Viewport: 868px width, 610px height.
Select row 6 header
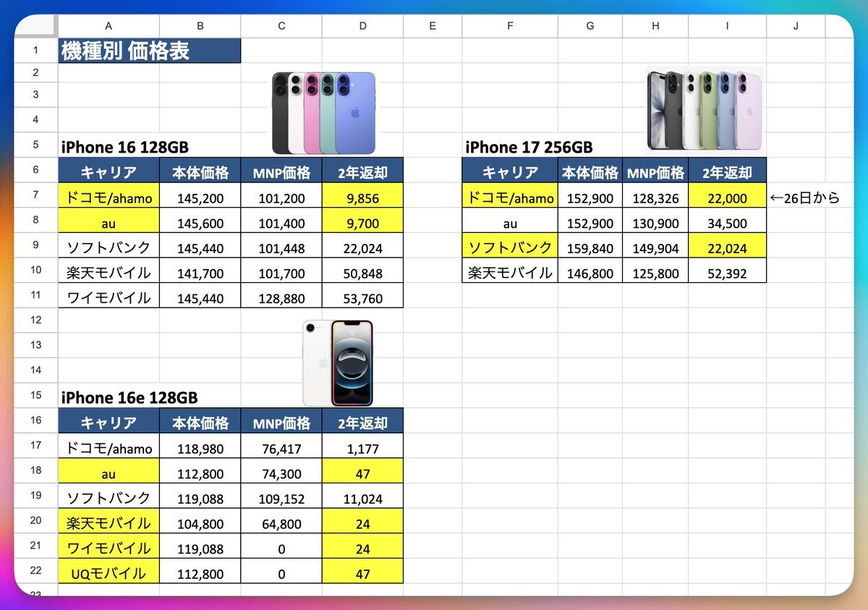click(35, 170)
